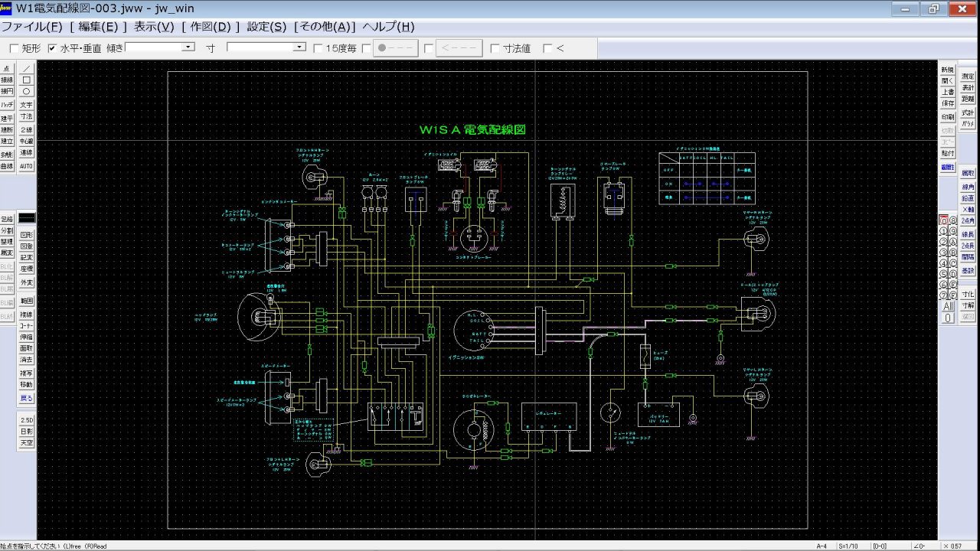
Task: Select the 曲線 (curve) tool
Action: tap(7, 166)
